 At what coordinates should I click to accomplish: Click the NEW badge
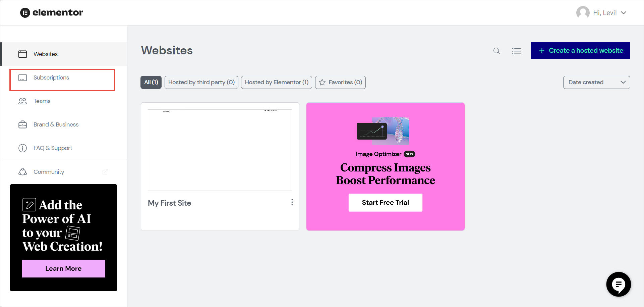point(409,154)
